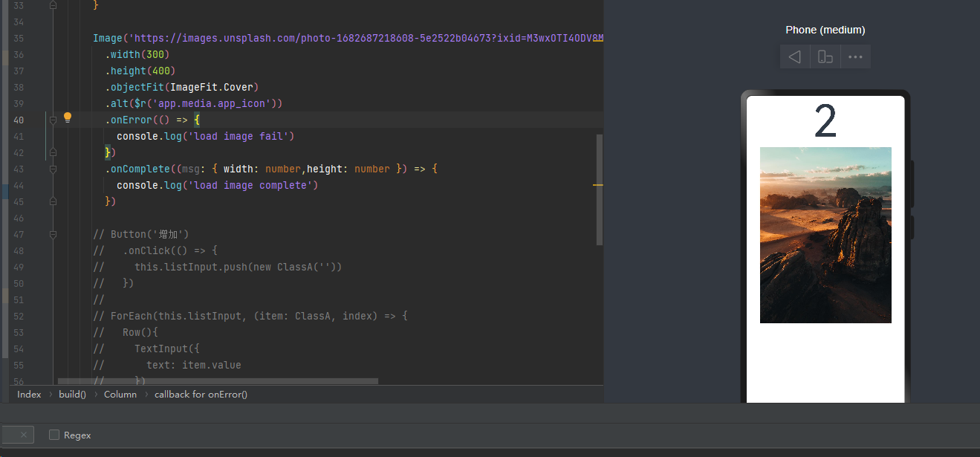Click the commented TextInput({ line
The width and height of the screenshot is (980, 457).
[146, 349]
